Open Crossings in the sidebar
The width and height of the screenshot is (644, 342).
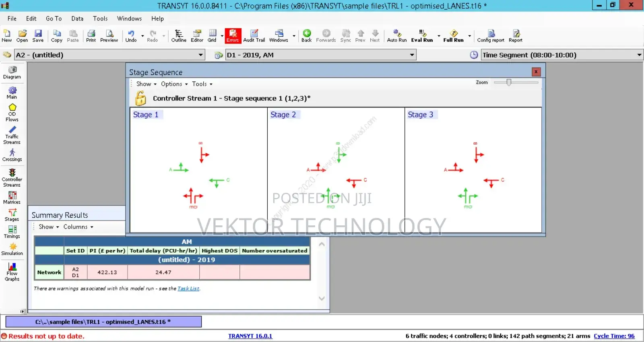pyautogui.click(x=12, y=155)
